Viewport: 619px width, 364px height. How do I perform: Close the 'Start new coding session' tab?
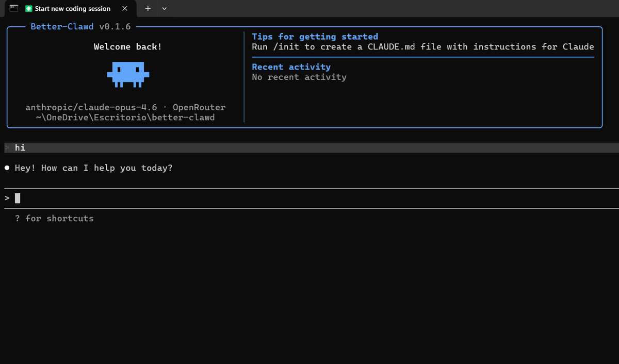125,8
